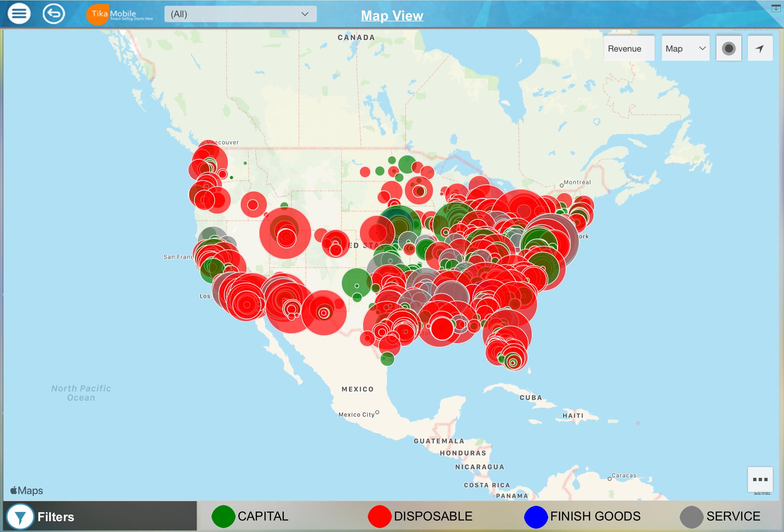
Task: Click the back arrow circle icon
Action: click(x=54, y=14)
